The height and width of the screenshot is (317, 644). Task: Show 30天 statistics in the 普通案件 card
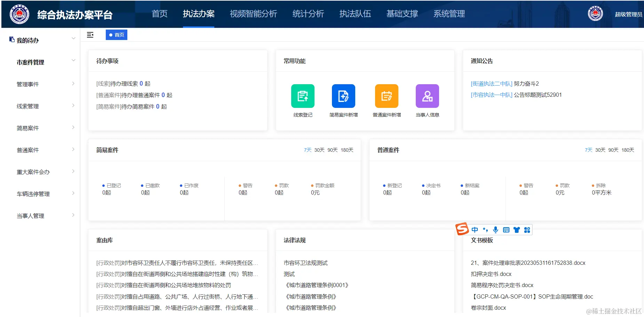pos(601,150)
